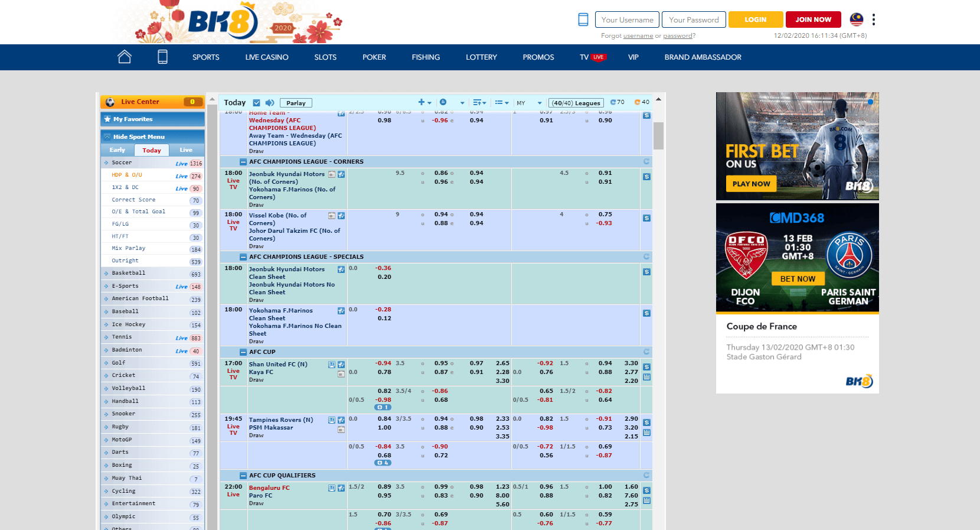The image size is (980, 530).
Task: Open dollar icon for Vissel Kobe corners row
Action: pyautogui.click(x=646, y=218)
